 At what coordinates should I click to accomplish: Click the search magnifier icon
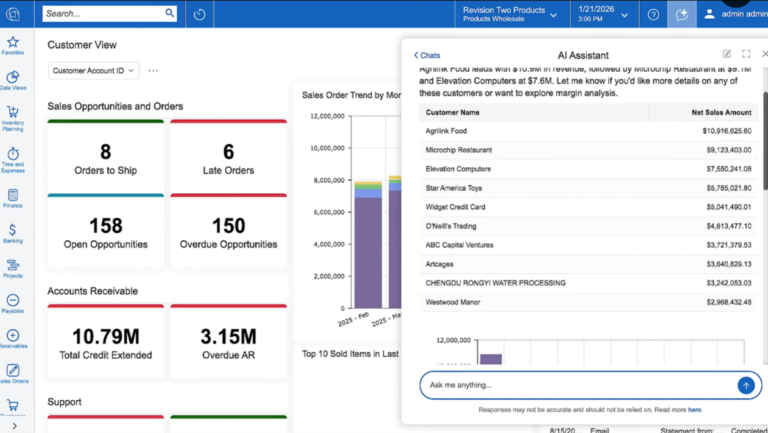tap(169, 13)
